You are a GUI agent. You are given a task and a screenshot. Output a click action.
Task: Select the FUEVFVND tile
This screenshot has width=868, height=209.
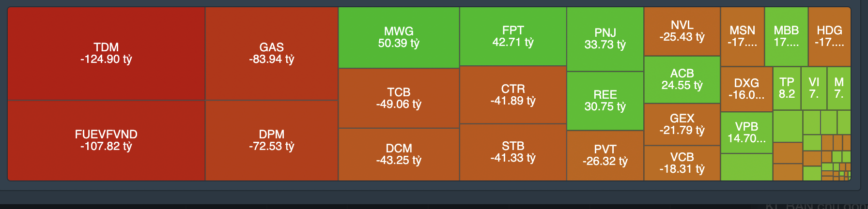point(106,140)
